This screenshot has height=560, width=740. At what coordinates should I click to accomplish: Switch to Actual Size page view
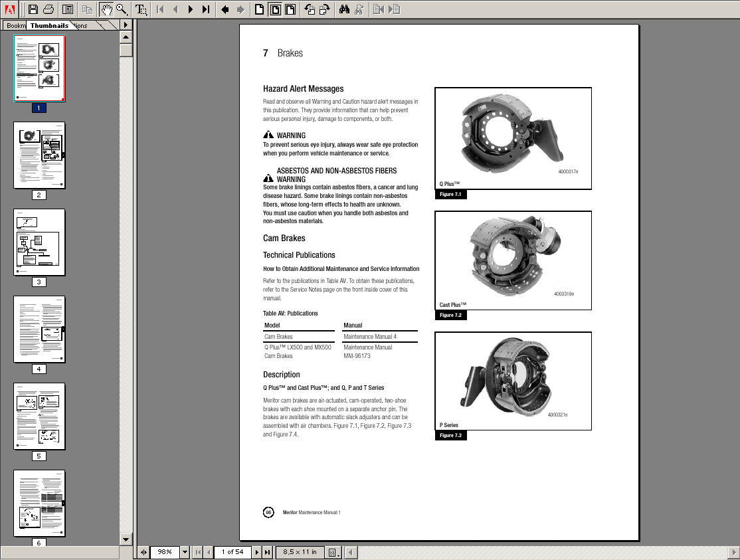259,9
